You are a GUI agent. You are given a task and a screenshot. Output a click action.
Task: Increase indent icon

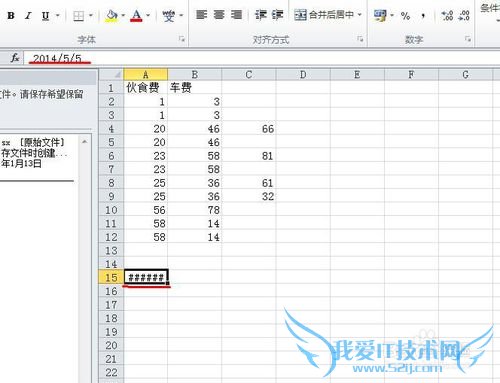click(x=277, y=15)
